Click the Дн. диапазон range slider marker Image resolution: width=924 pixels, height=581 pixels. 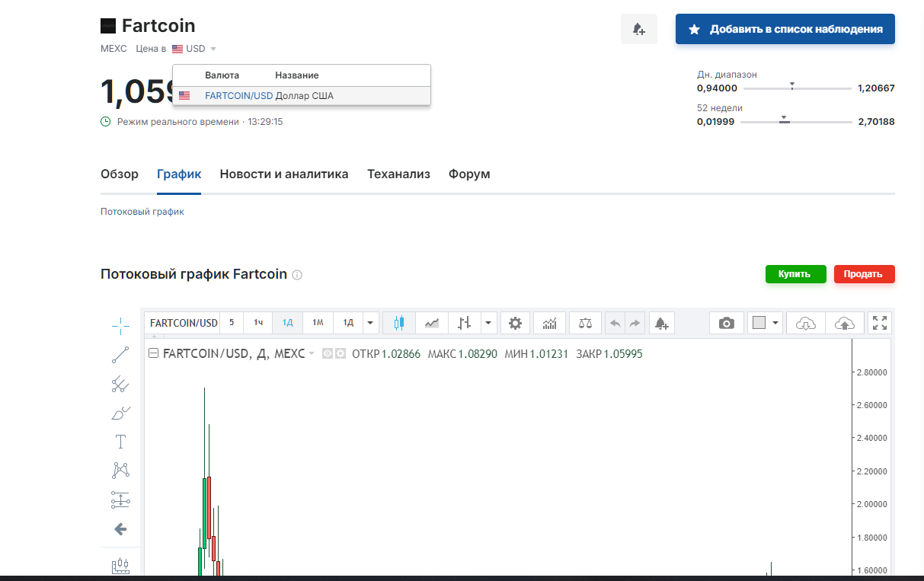tap(792, 87)
